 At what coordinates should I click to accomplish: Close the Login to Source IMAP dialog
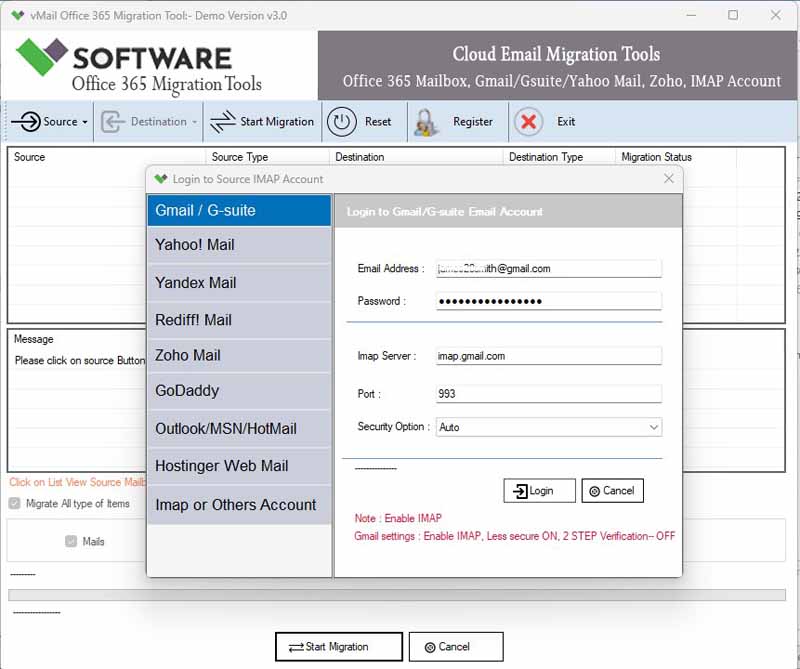pos(669,179)
